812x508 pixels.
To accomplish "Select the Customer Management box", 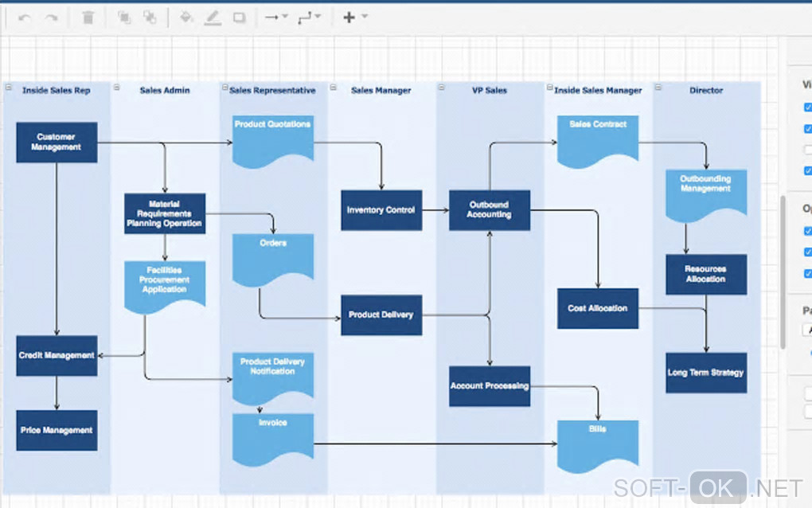I will (57, 143).
